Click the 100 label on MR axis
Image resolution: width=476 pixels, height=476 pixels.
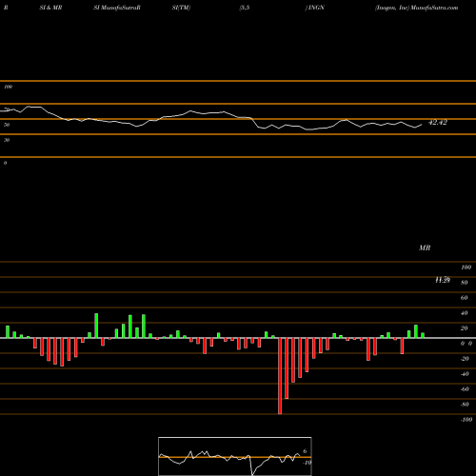(x=466, y=268)
